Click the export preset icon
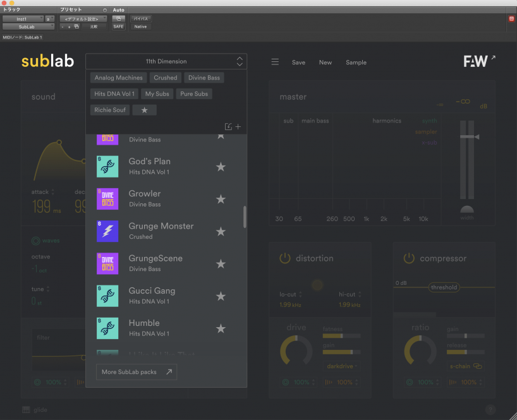 pos(229,127)
